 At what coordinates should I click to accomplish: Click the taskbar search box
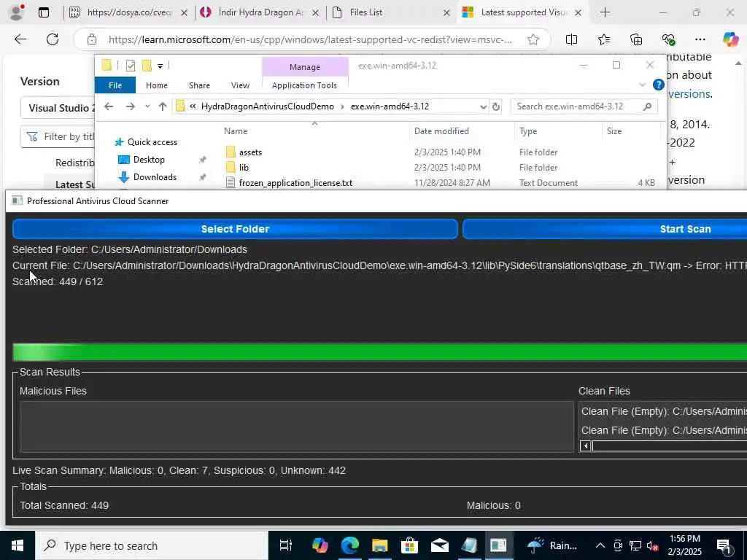(x=152, y=545)
